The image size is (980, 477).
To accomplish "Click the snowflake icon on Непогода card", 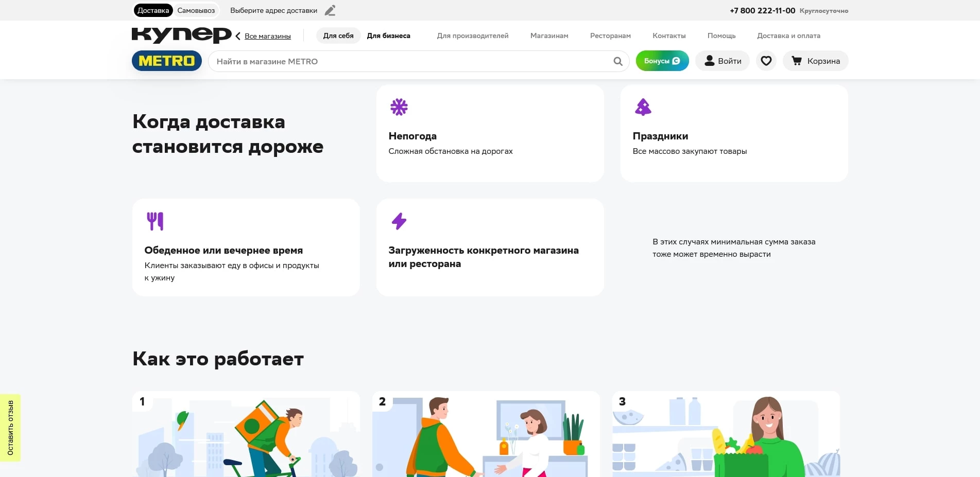I will (399, 107).
